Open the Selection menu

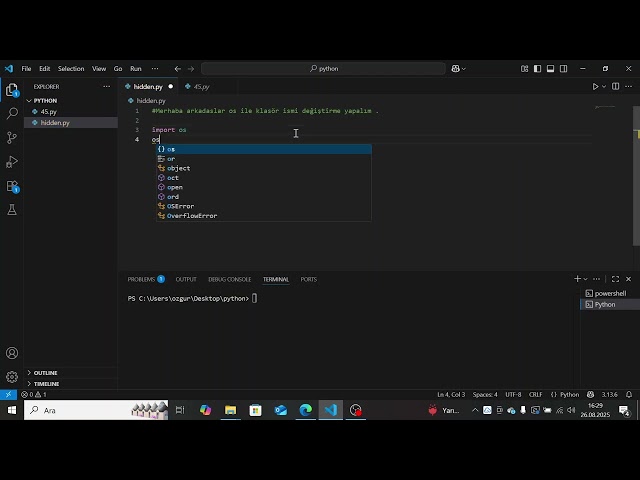click(x=71, y=69)
